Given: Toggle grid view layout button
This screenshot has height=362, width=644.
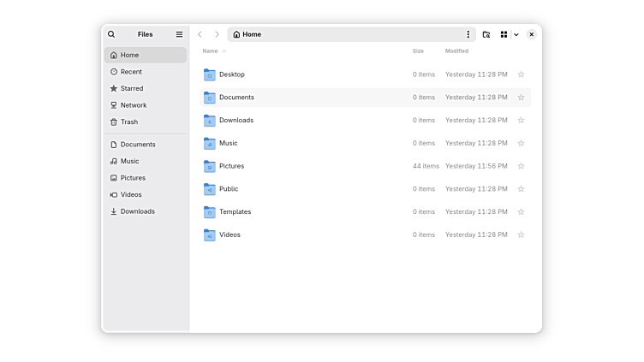Looking at the screenshot, I should click(504, 34).
